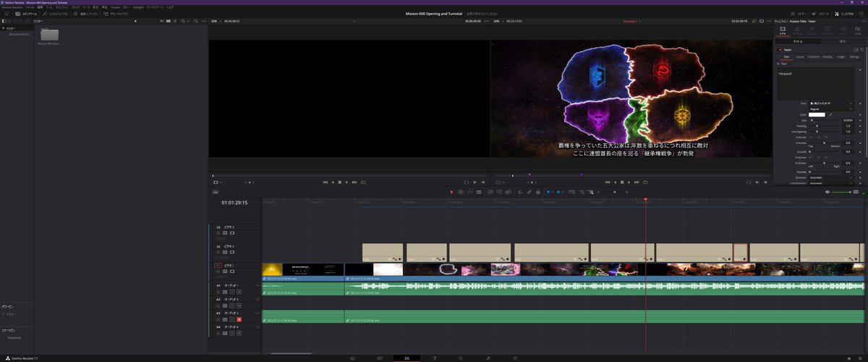This screenshot has width=868, height=362.
Task: Adjust the green timeline volume slider
Action: [841, 192]
